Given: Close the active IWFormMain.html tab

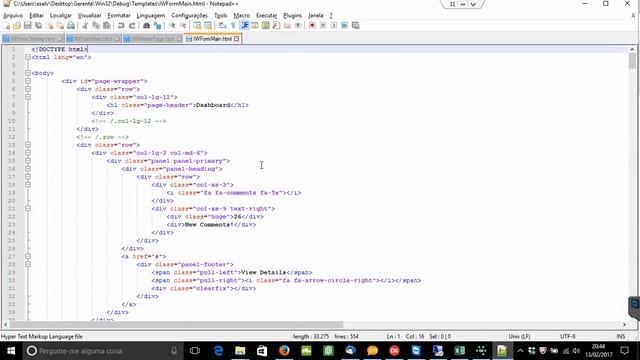Looking at the screenshot, I should pos(236,39).
